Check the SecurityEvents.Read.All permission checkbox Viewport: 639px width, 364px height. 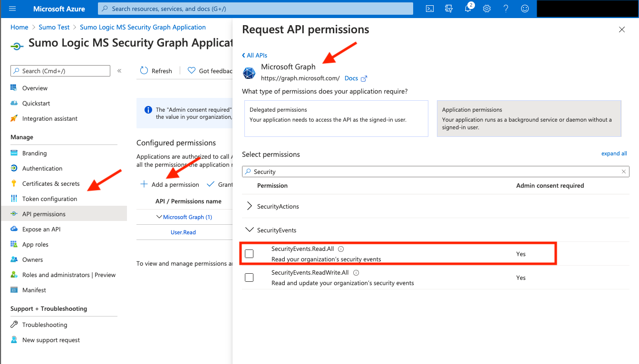pyautogui.click(x=249, y=253)
